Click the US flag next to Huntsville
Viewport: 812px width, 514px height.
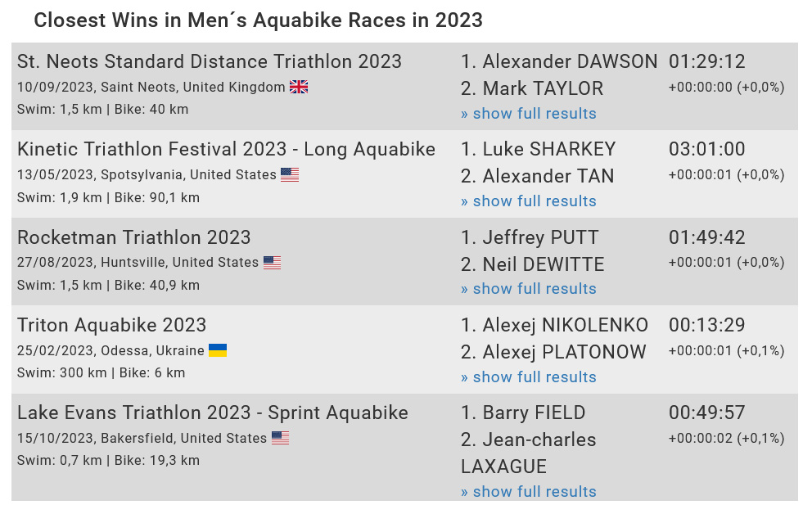tap(272, 263)
